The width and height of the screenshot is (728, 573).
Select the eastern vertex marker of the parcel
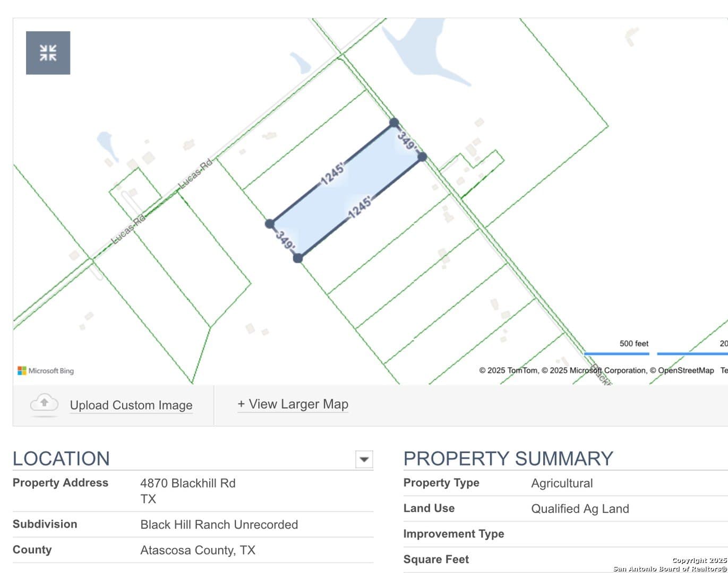tap(422, 157)
